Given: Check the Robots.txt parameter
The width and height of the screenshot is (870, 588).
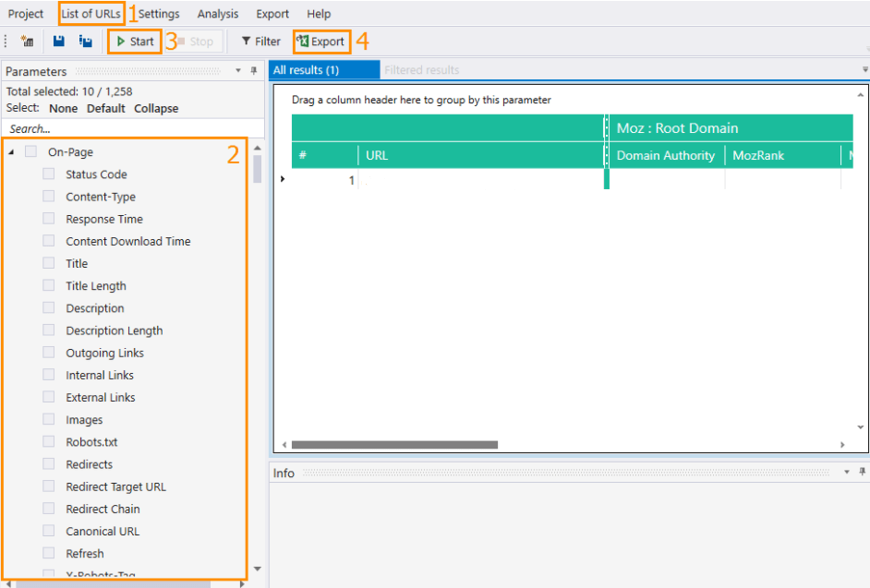Looking at the screenshot, I should (x=49, y=441).
